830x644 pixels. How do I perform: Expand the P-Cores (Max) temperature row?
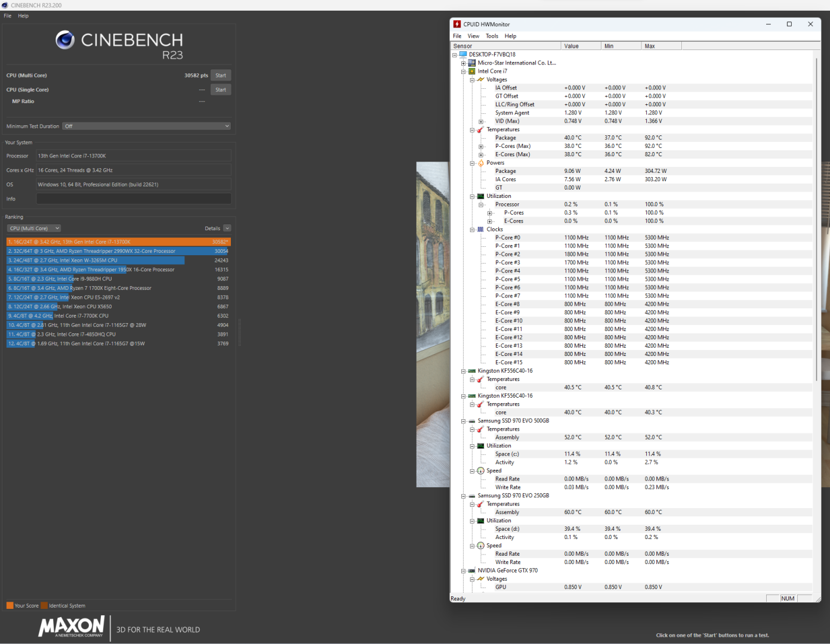click(481, 146)
